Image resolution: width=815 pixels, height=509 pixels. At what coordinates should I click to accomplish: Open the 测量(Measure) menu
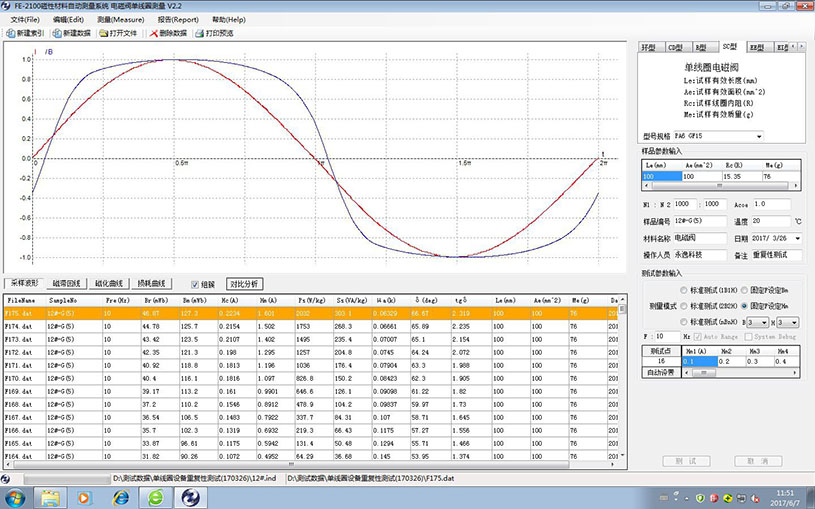click(x=121, y=20)
